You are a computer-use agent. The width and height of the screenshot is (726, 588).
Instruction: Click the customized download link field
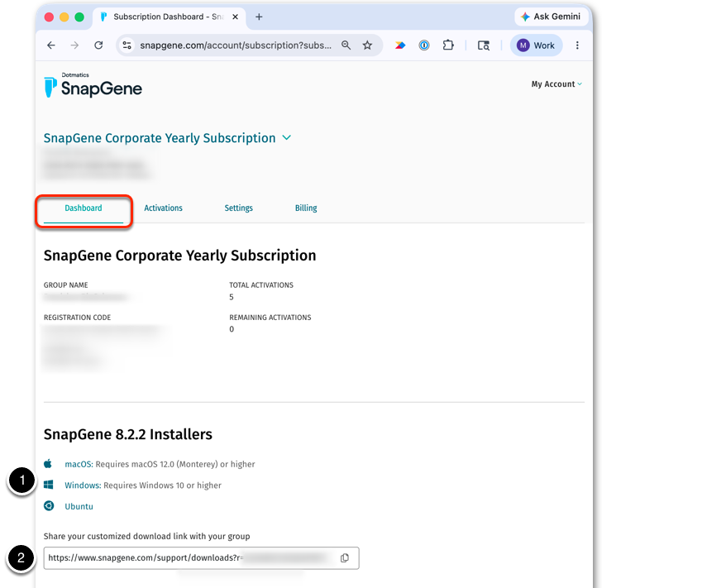tap(202, 558)
